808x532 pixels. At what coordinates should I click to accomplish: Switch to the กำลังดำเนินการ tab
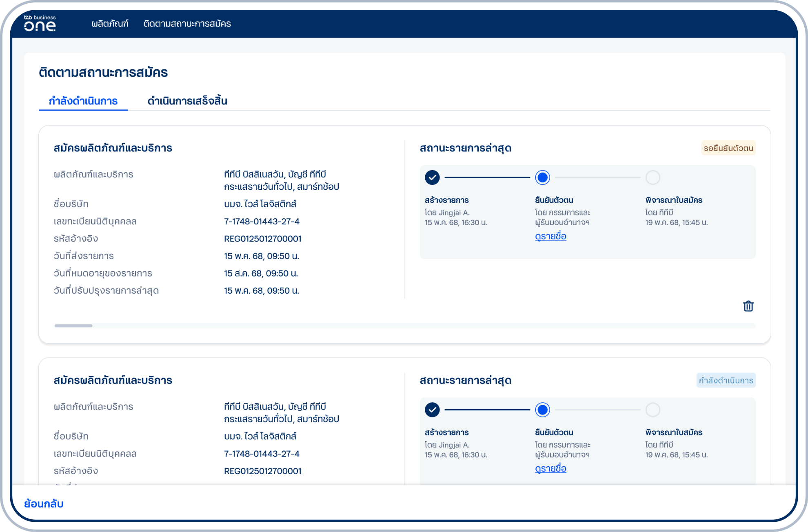click(83, 101)
